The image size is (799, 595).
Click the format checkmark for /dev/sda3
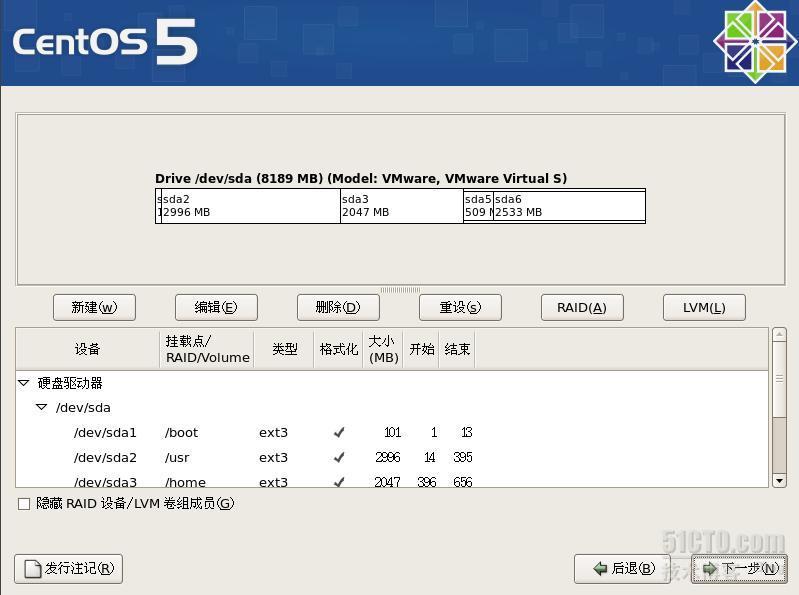(x=339, y=481)
